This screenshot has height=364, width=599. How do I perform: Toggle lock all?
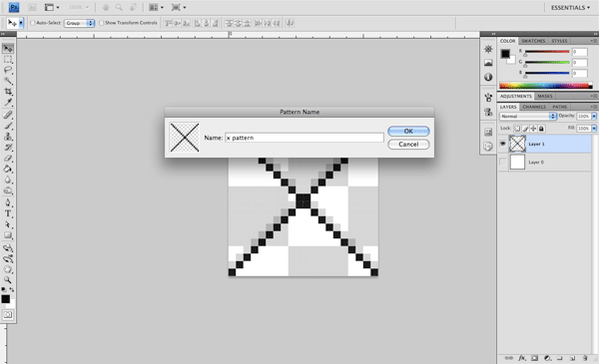coord(541,129)
